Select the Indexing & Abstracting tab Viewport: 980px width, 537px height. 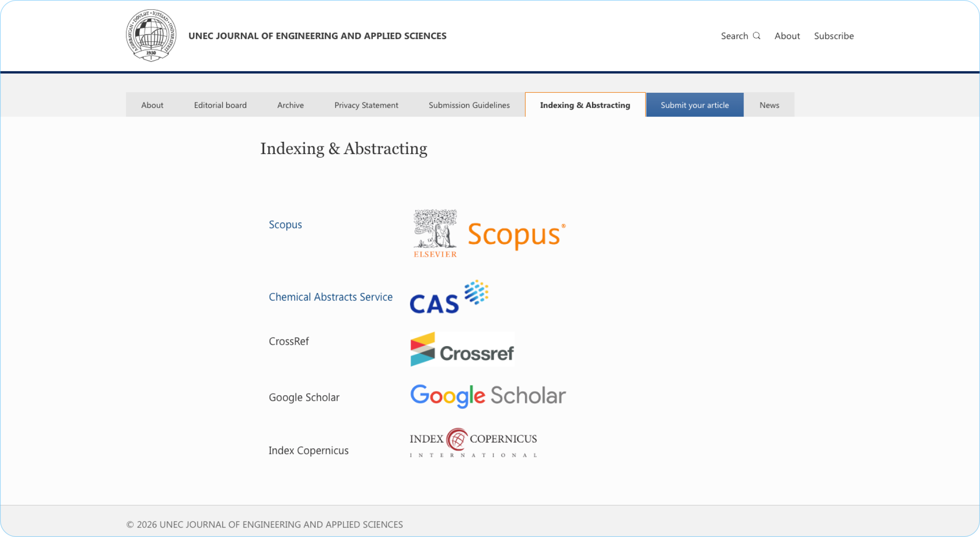(585, 105)
